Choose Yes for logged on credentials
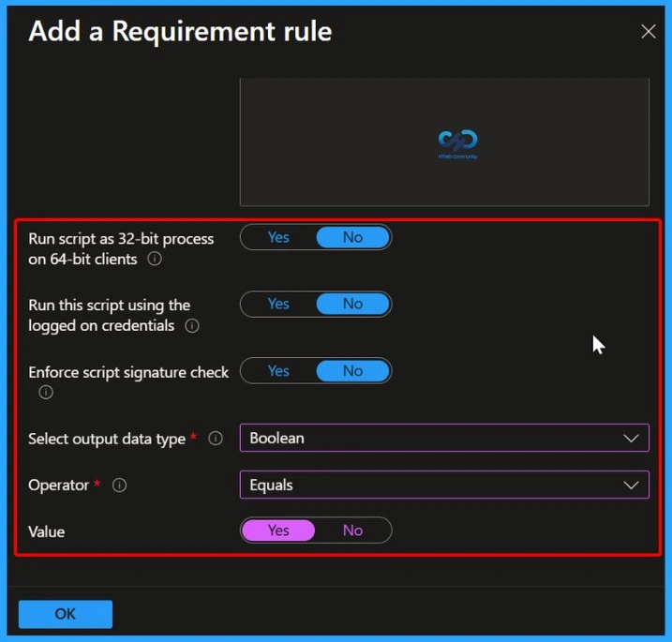This screenshot has height=642, width=672. (x=278, y=304)
